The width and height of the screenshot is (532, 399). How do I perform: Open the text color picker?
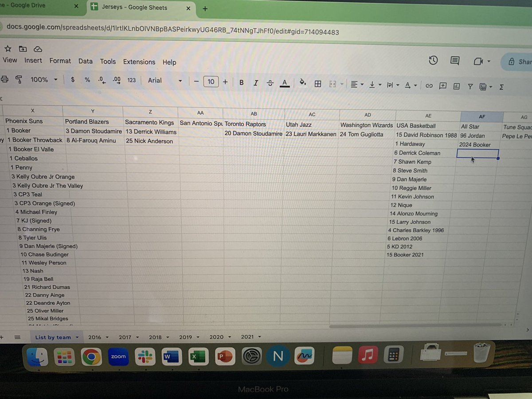point(285,83)
